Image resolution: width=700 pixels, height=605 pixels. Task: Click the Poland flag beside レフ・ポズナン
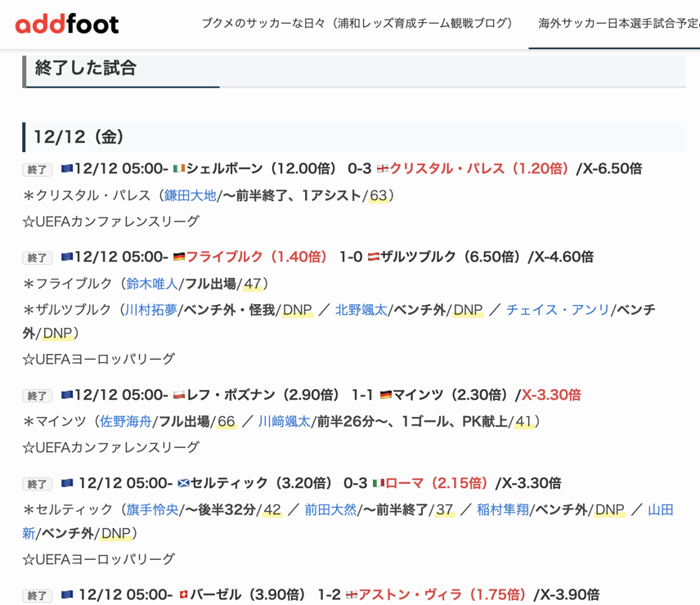179,396
